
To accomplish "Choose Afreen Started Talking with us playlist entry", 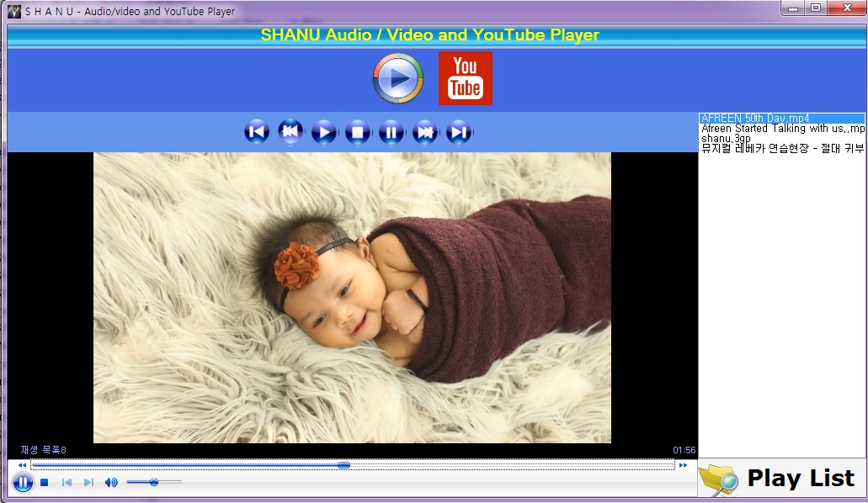I will [781, 129].
